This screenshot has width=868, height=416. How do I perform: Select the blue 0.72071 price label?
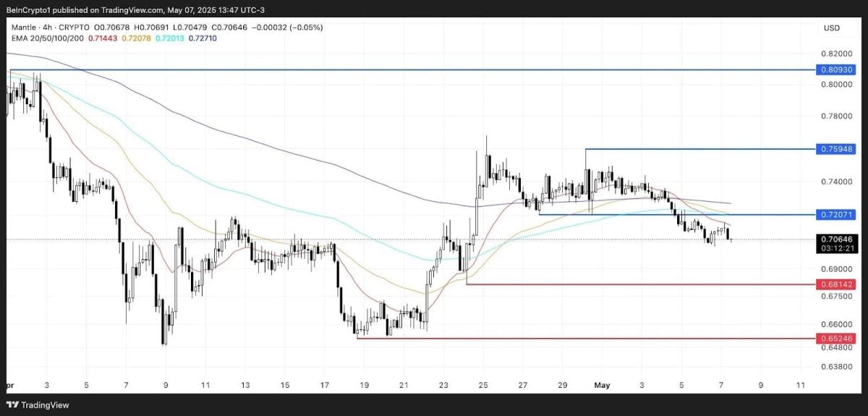[x=835, y=215]
